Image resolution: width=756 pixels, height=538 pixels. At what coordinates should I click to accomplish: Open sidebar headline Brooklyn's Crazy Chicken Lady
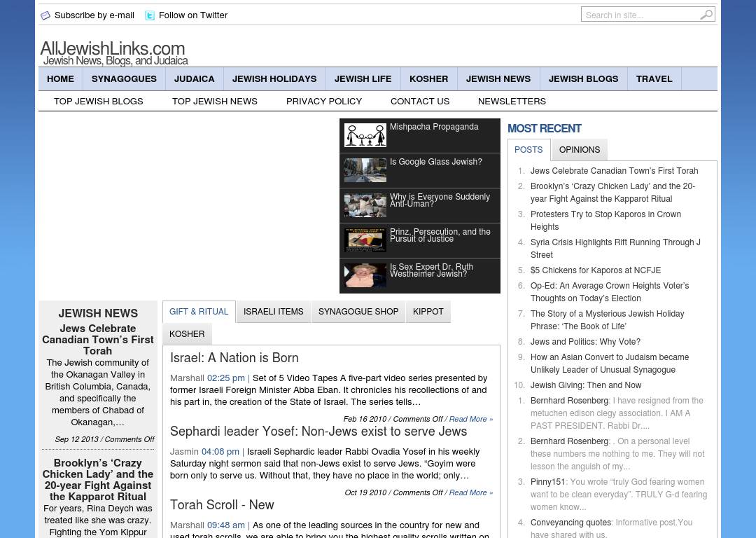click(x=98, y=480)
